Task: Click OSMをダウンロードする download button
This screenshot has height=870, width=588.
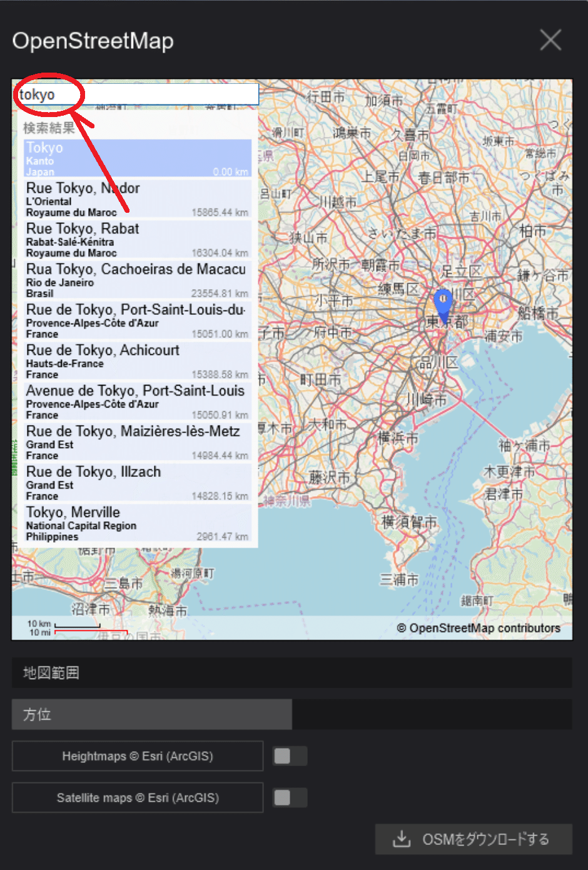Action: pos(474,839)
